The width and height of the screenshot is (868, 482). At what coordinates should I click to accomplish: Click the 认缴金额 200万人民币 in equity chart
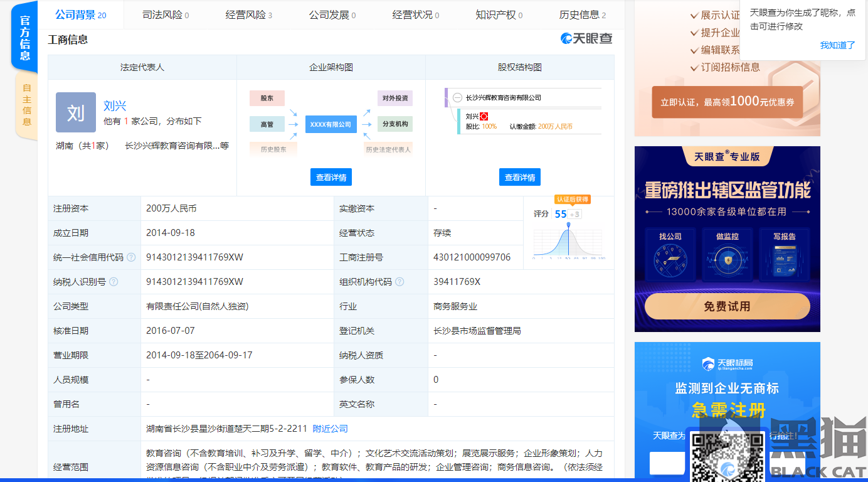(555, 127)
